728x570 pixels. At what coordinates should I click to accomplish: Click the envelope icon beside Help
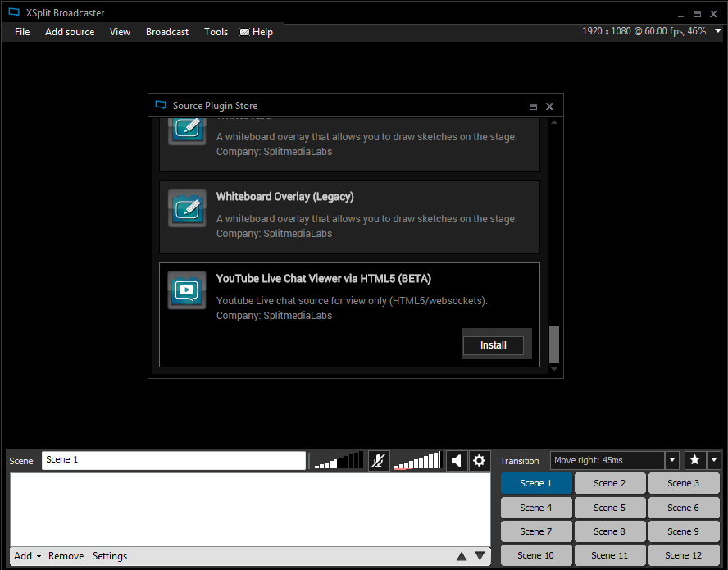click(244, 32)
